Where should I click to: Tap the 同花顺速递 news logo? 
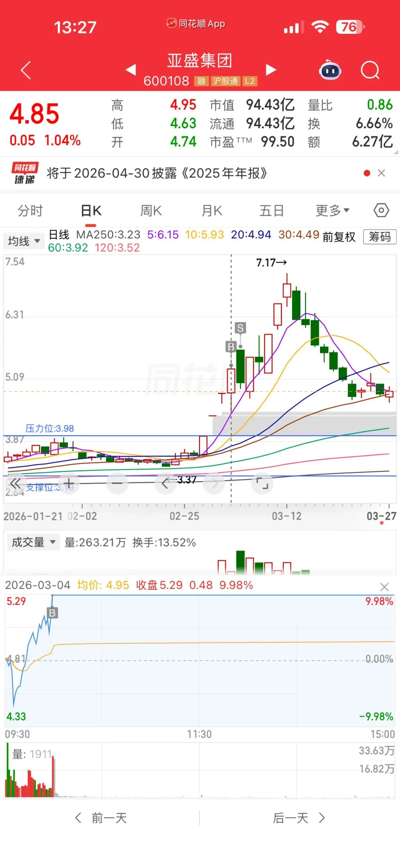coord(25,173)
